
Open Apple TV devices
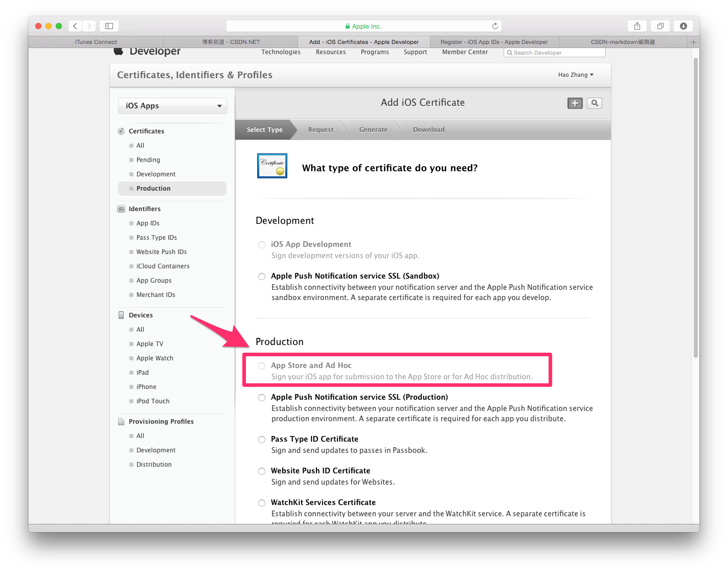point(150,344)
